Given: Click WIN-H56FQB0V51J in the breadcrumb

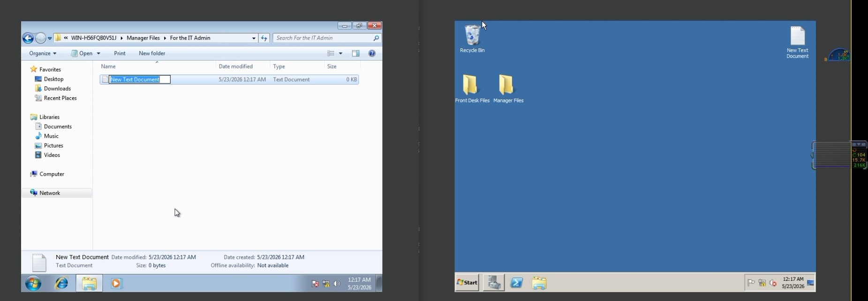Looking at the screenshot, I should click(x=94, y=38).
